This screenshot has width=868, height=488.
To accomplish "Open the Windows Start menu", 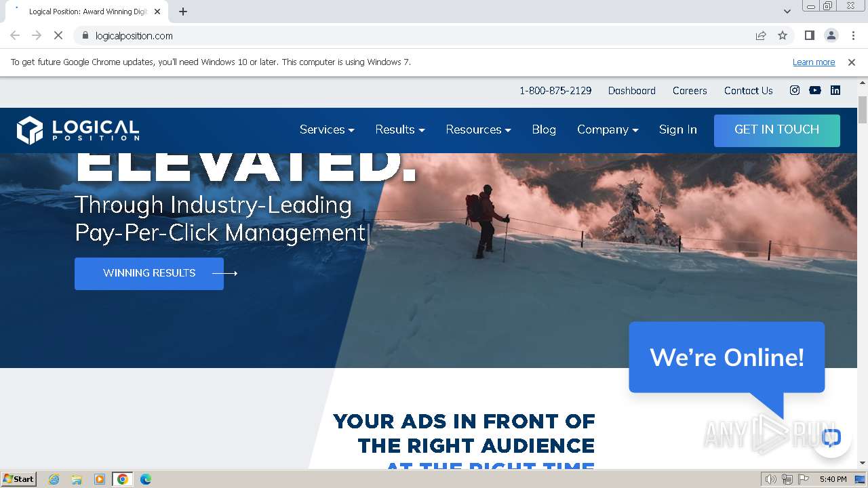I will [x=18, y=479].
